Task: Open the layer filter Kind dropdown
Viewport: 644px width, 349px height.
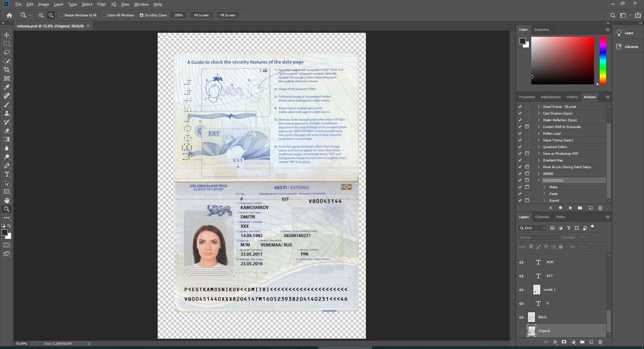Action: pos(532,228)
